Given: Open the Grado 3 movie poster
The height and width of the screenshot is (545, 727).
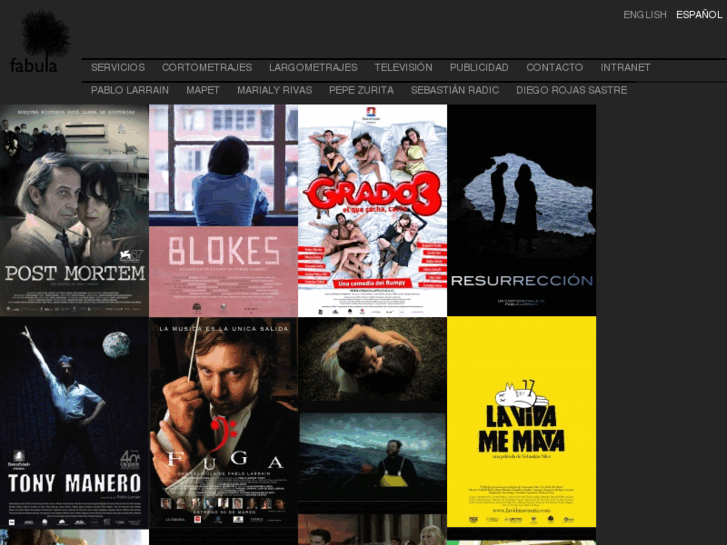Looking at the screenshot, I should click(x=372, y=210).
